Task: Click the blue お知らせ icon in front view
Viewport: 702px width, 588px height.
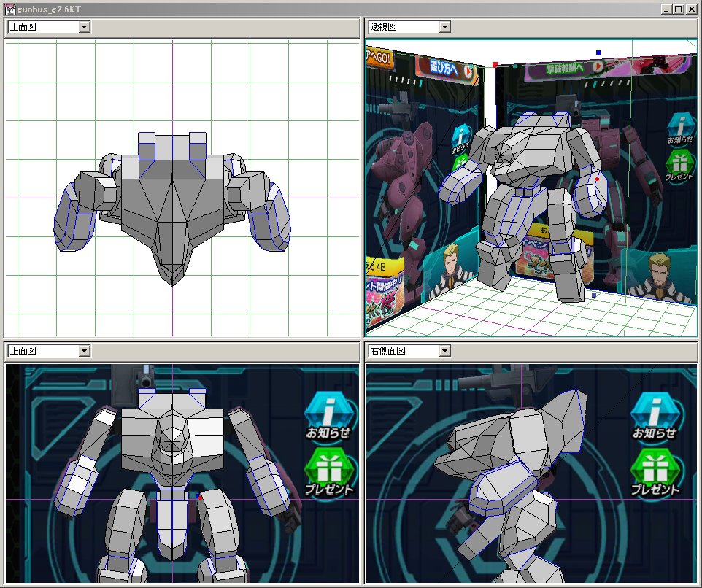Action: [329, 417]
